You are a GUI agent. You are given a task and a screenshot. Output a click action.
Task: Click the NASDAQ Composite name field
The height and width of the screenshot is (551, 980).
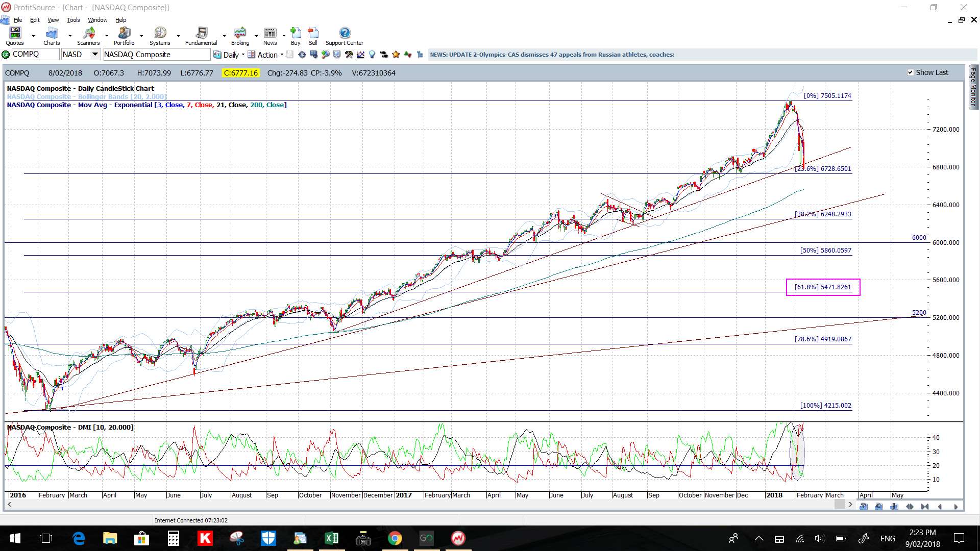[x=157, y=55]
